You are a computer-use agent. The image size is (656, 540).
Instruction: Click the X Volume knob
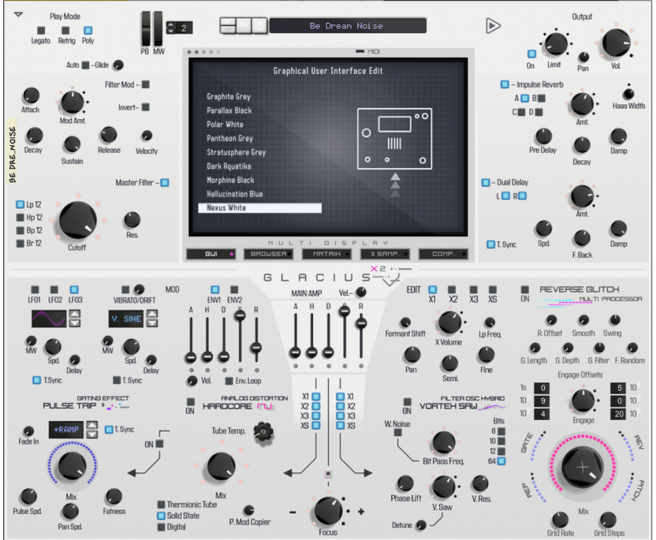point(449,323)
